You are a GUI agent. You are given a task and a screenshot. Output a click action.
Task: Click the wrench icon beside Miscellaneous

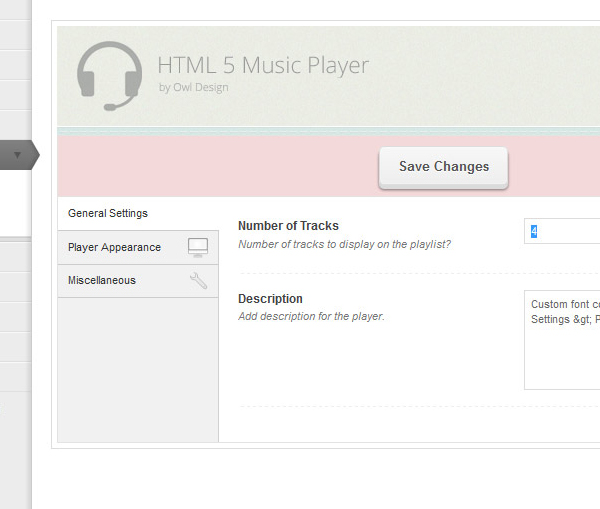pos(199,281)
